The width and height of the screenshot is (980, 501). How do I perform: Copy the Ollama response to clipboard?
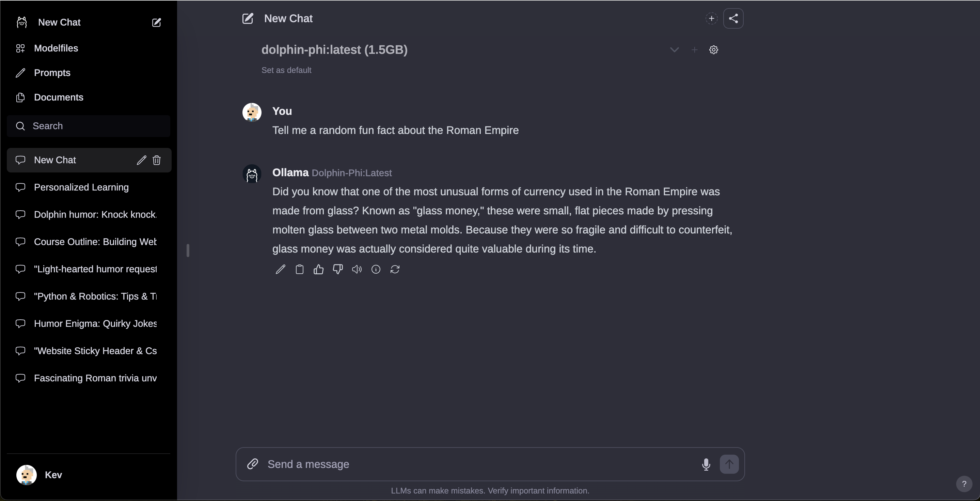(299, 270)
